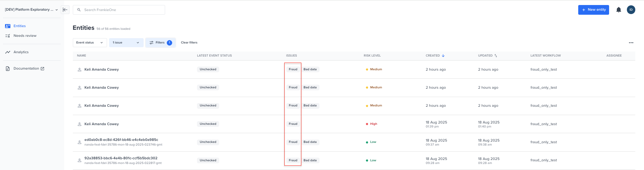Click the Created column sort arrow
The image size is (644, 170).
(x=443, y=56)
